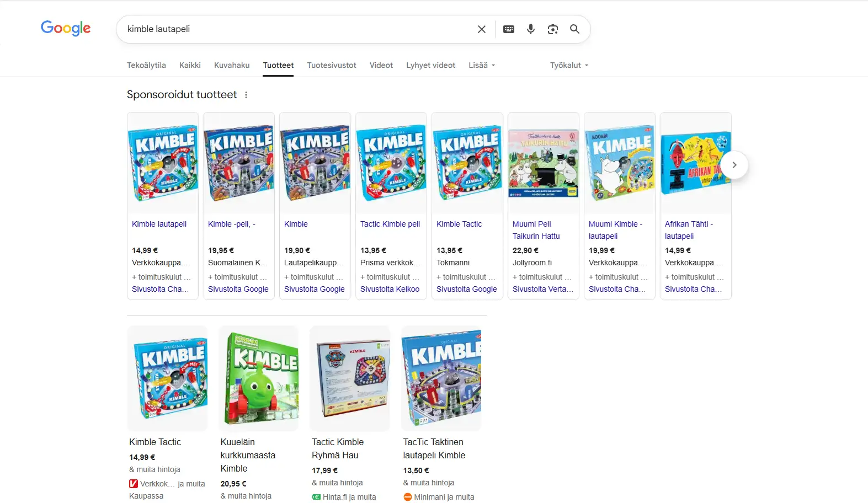Open search by image camera icon
The height and width of the screenshot is (503, 868).
pos(553,29)
